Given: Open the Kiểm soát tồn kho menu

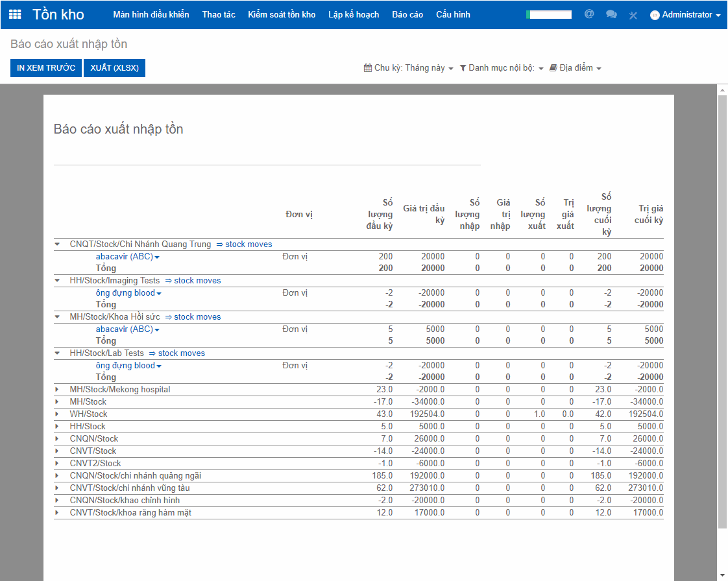Looking at the screenshot, I should [282, 14].
